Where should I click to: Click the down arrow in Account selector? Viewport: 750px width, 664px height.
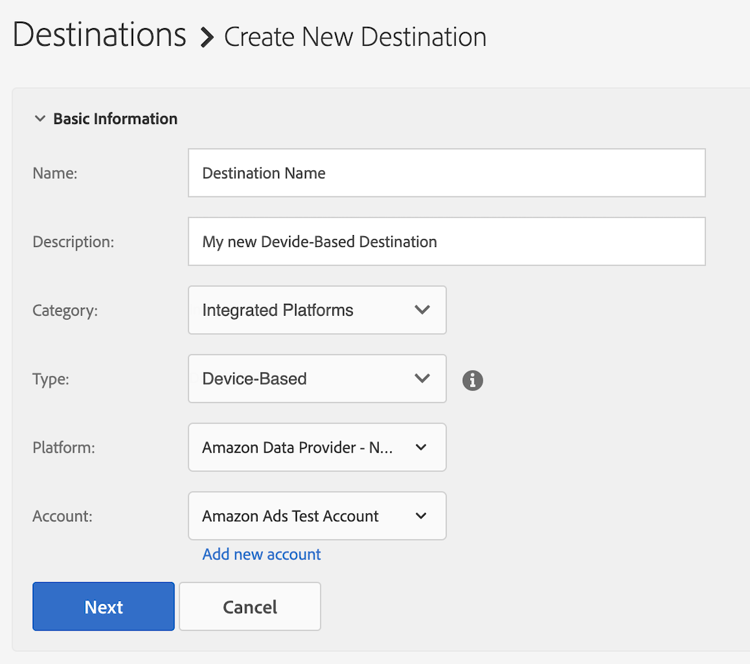421,516
